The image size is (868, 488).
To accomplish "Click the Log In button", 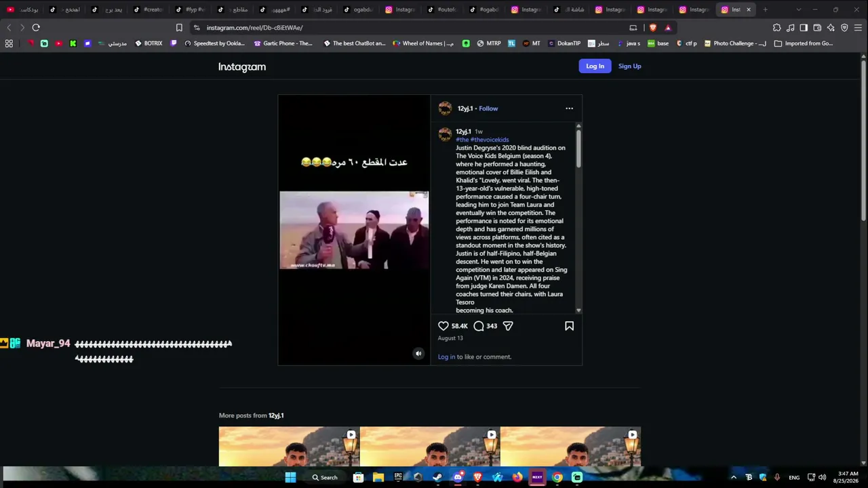I will [x=595, y=66].
